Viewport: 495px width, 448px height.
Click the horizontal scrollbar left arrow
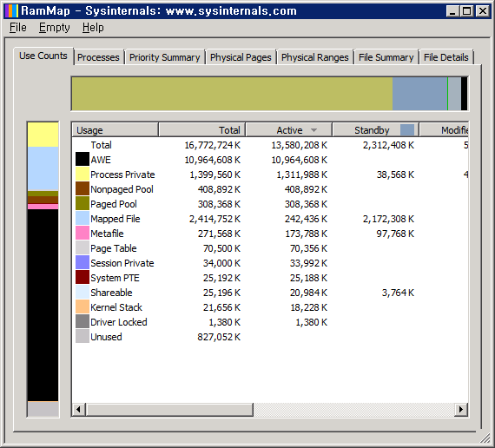coord(78,410)
